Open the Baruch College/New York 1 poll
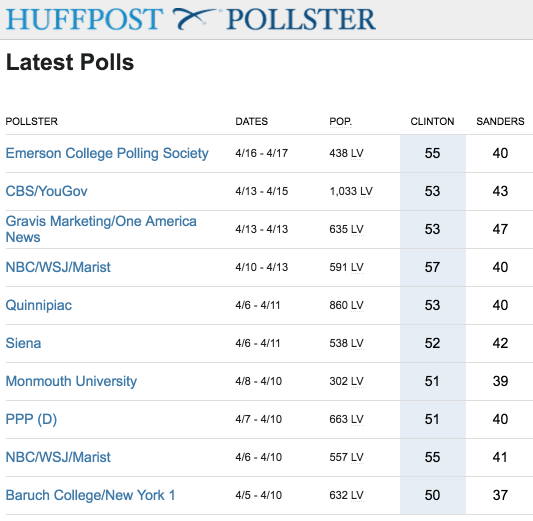Screen dimensions: 533x521 pos(90,496)
